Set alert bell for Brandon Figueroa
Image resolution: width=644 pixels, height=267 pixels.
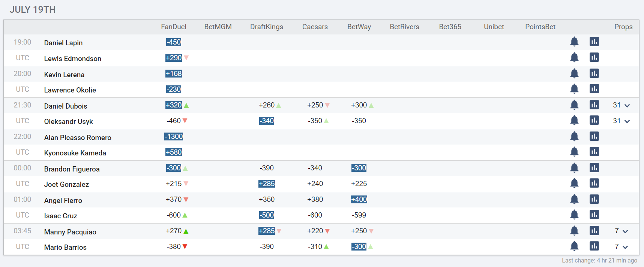[574, 168]
